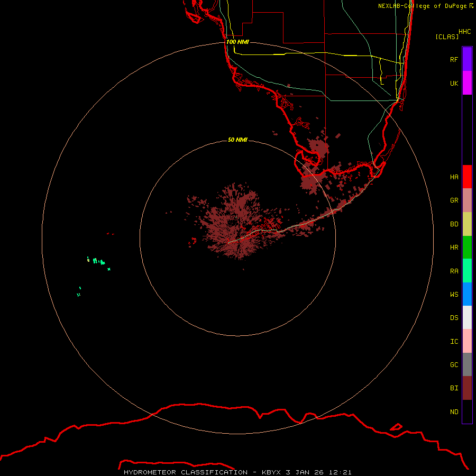Viewport: 476px width, 476px height.
Task: Click the HA red legend swatch
Action: [467, 177]
